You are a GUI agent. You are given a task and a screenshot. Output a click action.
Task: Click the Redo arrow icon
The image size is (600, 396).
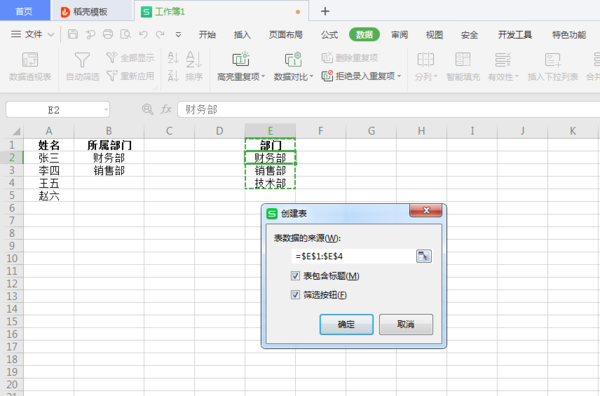160,34
